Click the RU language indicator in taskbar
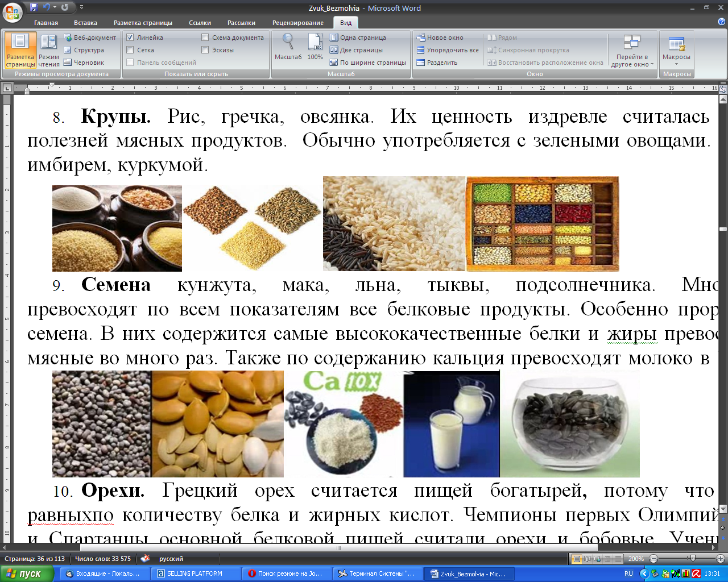The width and height of the screenshot is (728, 582). tap(628, 574)
